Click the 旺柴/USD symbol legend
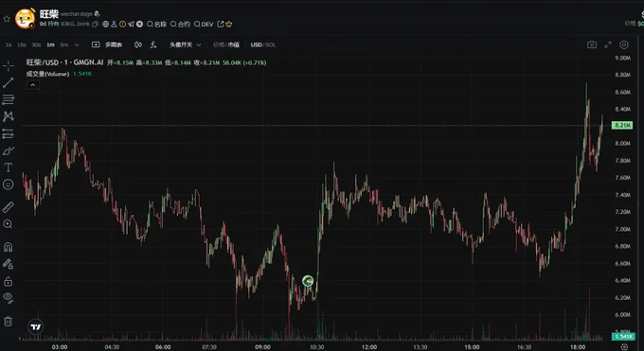644x351 pixels. coord(65,62)
